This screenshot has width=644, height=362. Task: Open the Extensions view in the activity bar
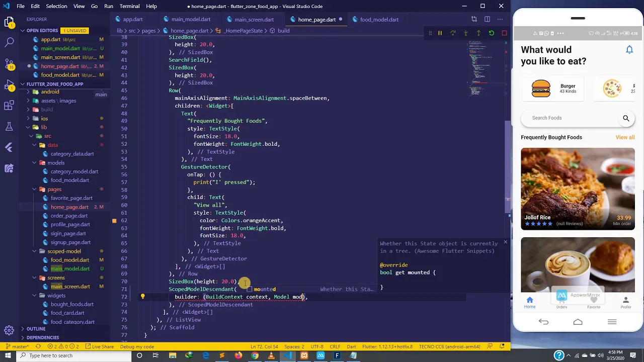(x=9, y=106)
